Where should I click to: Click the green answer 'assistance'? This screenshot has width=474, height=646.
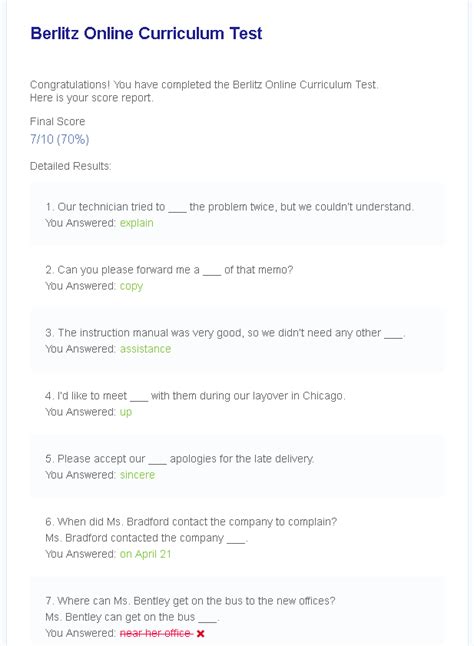click(x=145, y=349)
